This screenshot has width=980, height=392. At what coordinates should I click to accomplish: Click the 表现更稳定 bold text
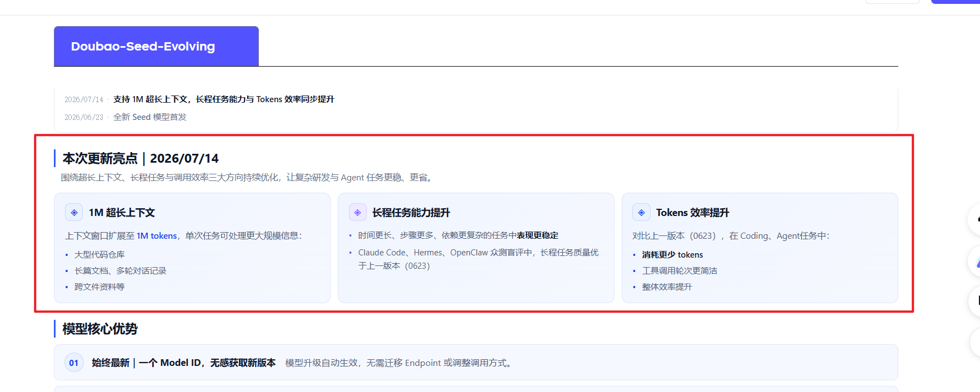[537, 235]
